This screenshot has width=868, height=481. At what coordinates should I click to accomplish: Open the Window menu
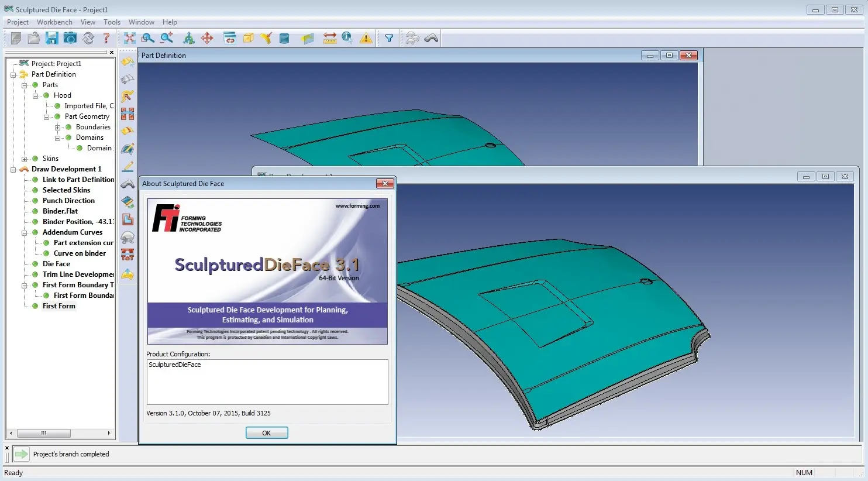point(142,22)
